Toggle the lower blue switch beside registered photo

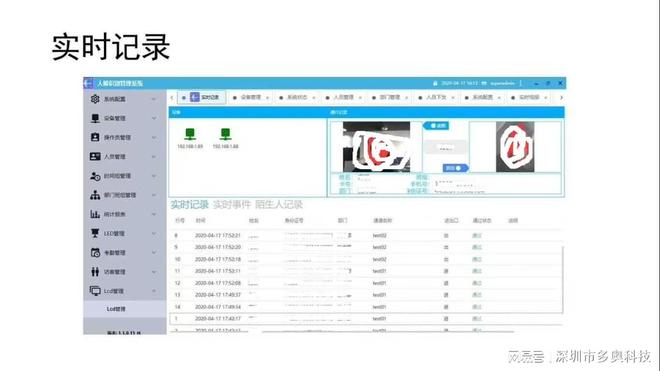click(455, 168)
